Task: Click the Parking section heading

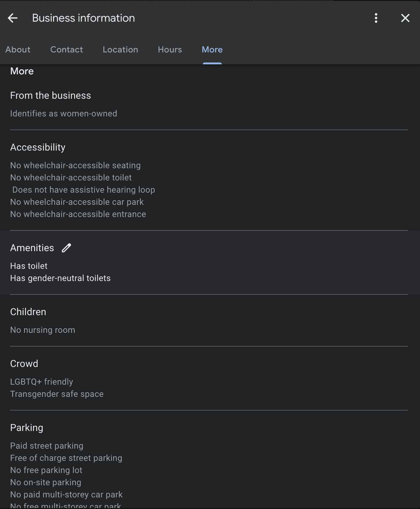Action: (27, 428)
